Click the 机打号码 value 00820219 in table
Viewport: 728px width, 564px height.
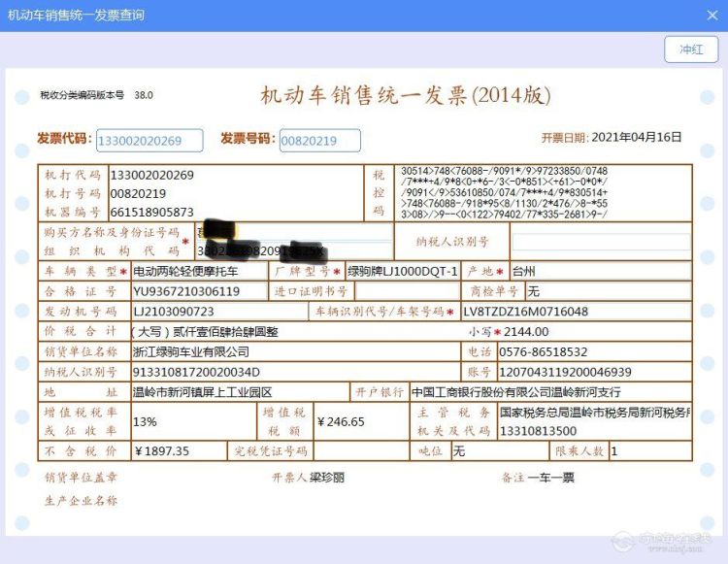tap(138, 193)
